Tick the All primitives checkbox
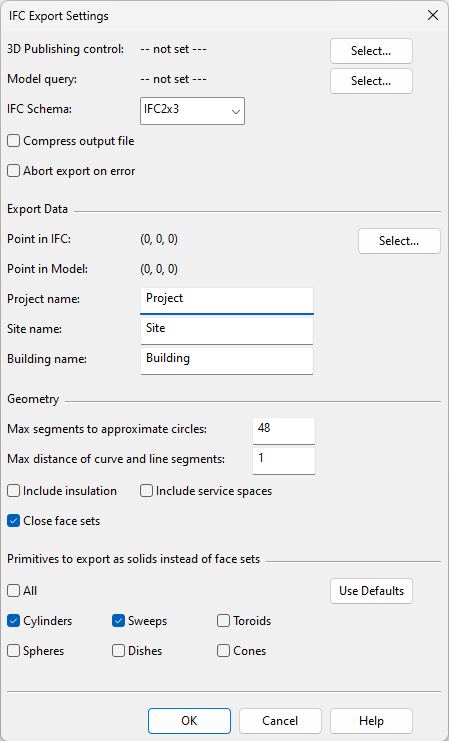 pos(14,591)
